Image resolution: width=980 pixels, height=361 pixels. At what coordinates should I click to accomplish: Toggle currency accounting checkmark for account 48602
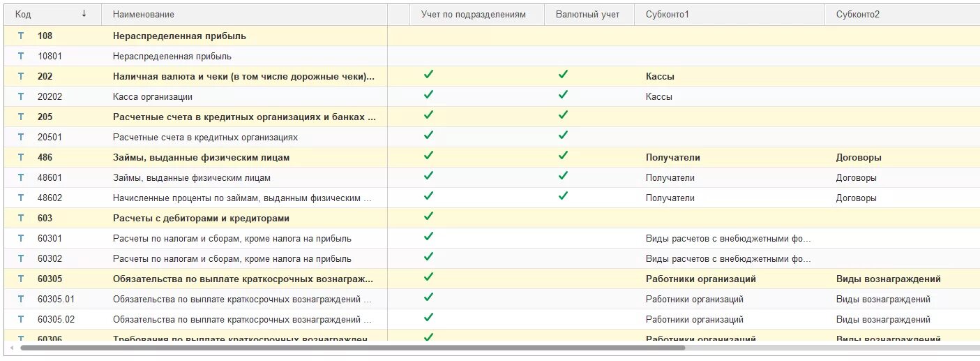[x=563, y=196]
